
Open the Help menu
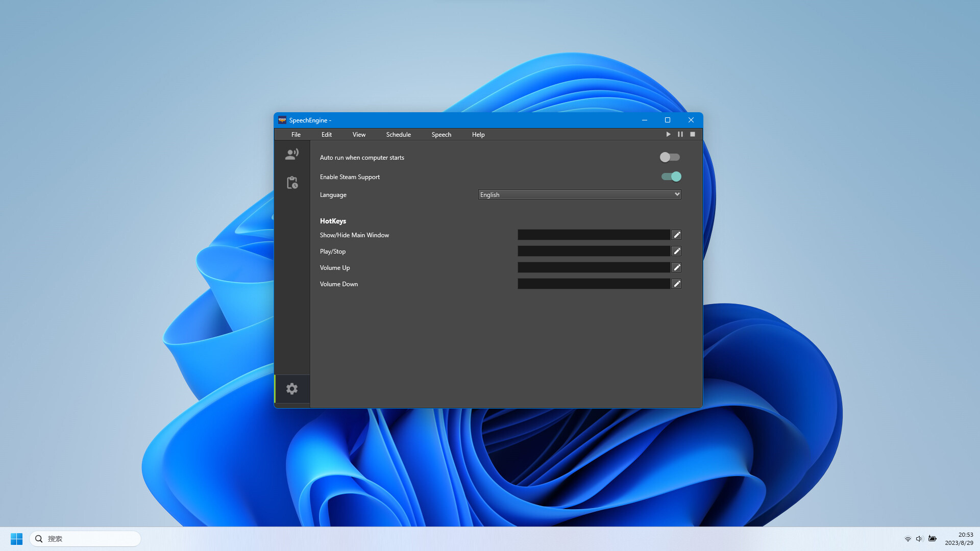coord(478,134)
